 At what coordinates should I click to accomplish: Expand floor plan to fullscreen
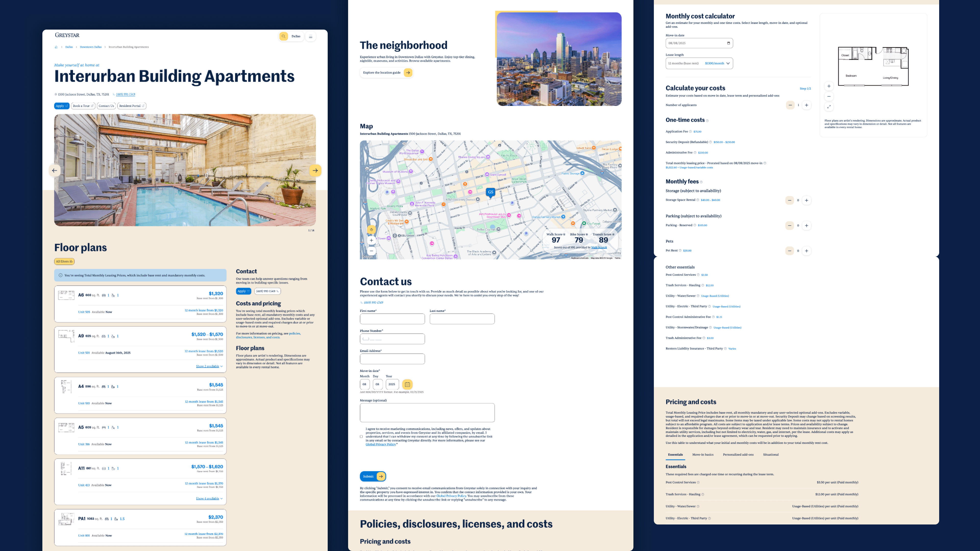829,106
